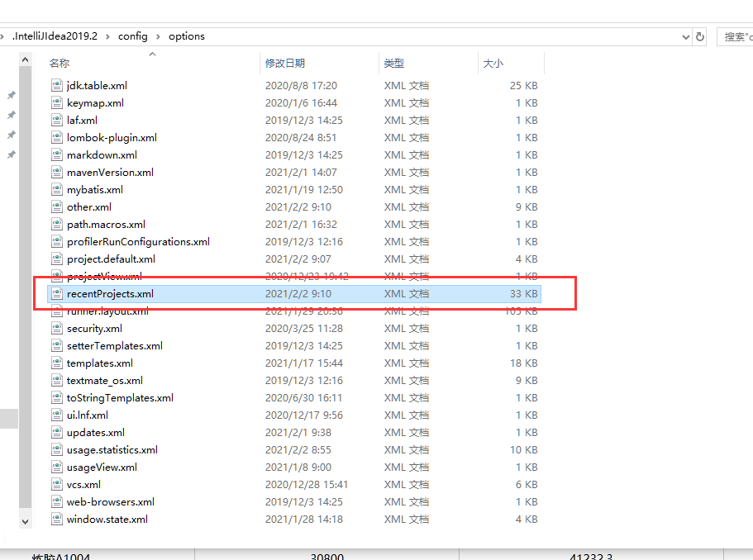Expand the chevron after .IntelliJIdea2019.2 breadcrumb
The width and height of the screenshot is (753, 560).
(x=107, y=36)
